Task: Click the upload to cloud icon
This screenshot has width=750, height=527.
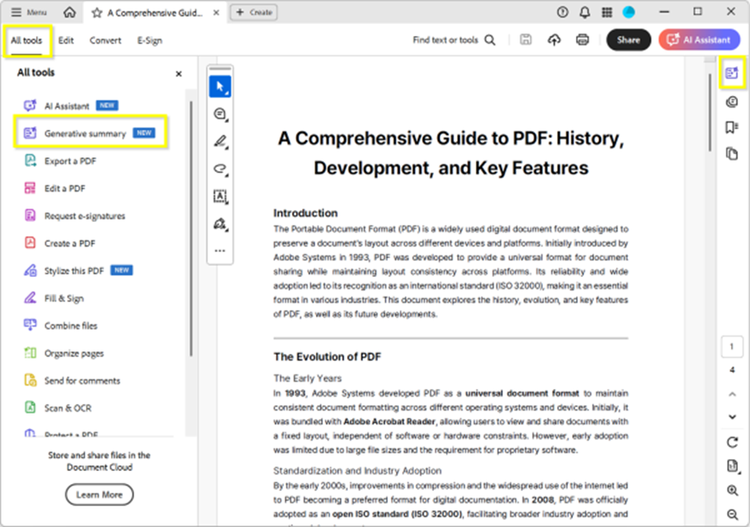Action: click(555, 40)
